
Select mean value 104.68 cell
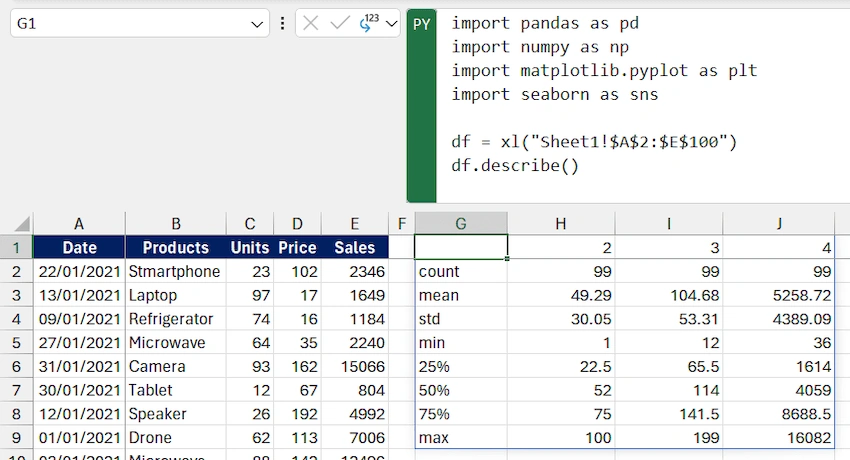[669, 295]
